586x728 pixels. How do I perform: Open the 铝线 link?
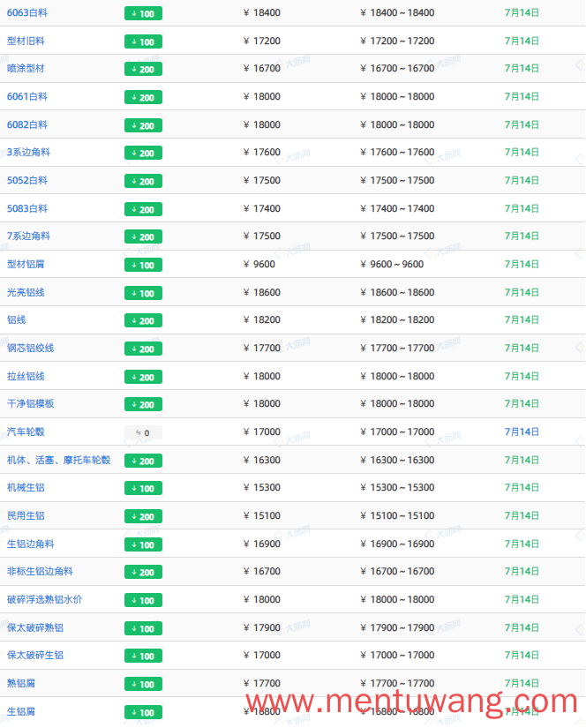[x=16, y=320]
